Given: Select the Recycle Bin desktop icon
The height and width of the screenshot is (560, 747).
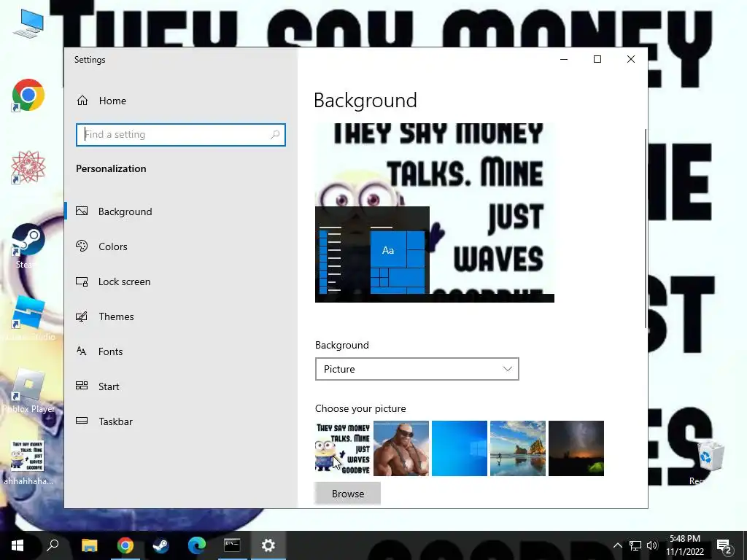Looking at the screenshot, I should (710, 462).
